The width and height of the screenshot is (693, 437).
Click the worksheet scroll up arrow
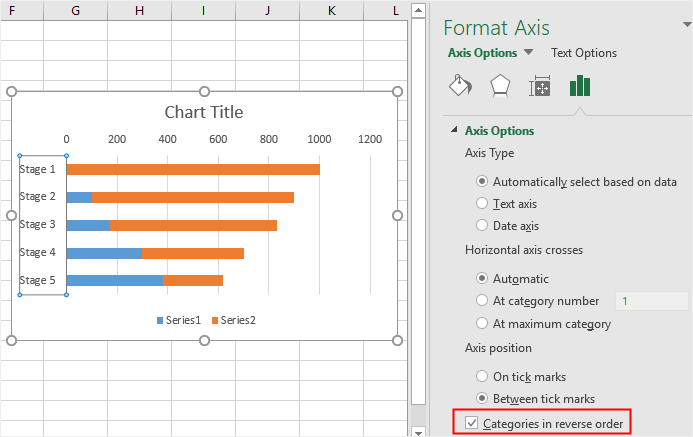418,10
